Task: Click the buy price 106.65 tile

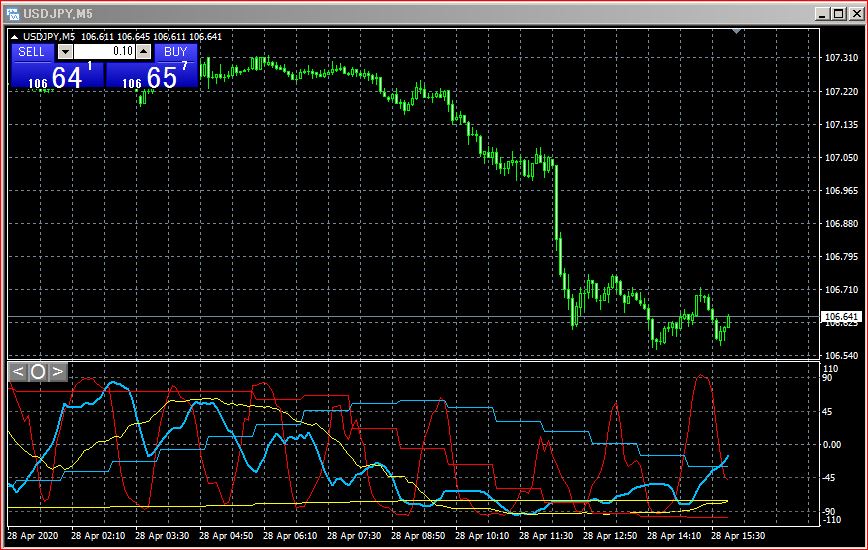Action: click(152, 75)
